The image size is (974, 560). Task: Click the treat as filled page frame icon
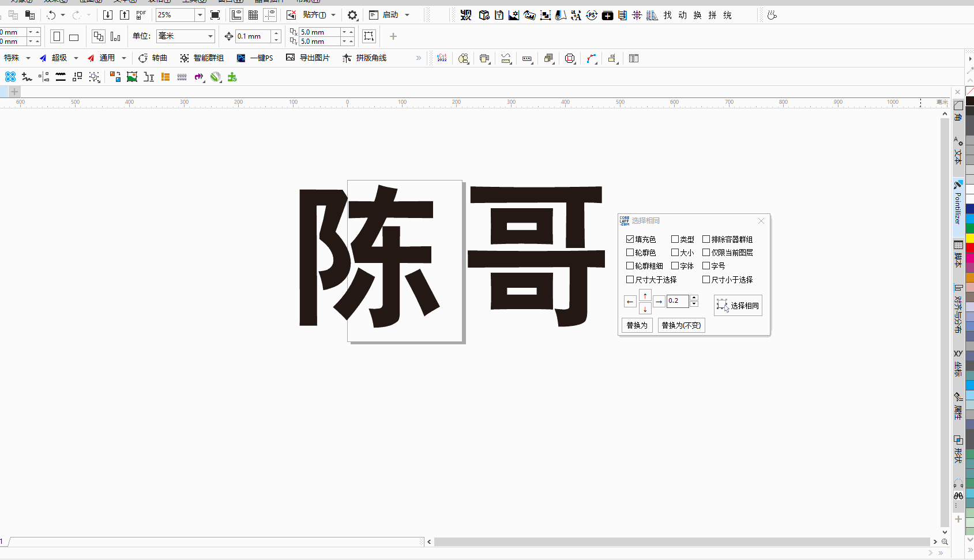[369, 36]
